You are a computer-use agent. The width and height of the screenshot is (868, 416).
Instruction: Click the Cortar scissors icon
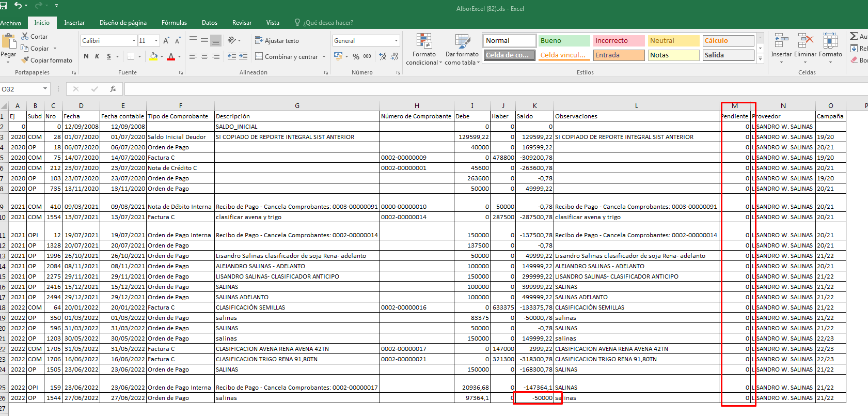pos(25,36)
